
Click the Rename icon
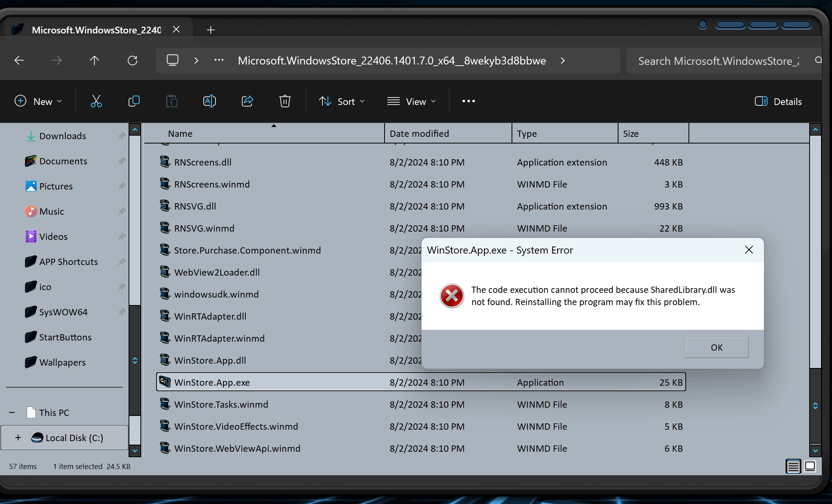pos(209,101)
